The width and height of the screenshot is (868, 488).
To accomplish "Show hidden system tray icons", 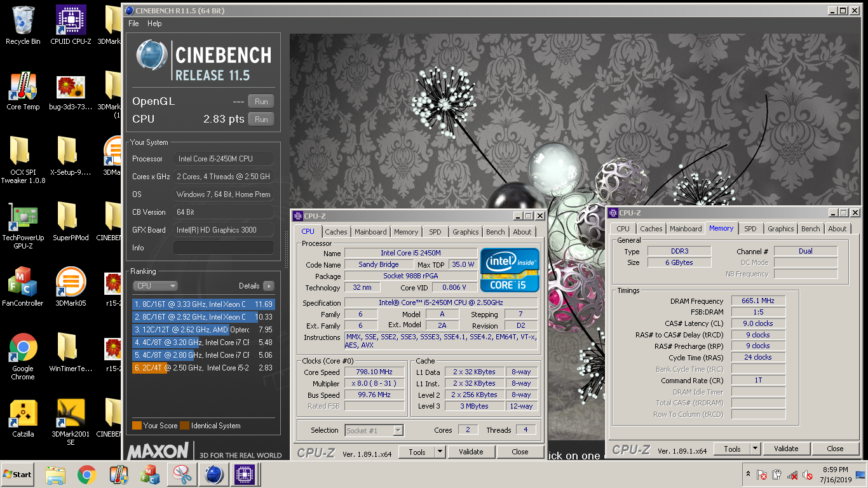I will 747,475.
